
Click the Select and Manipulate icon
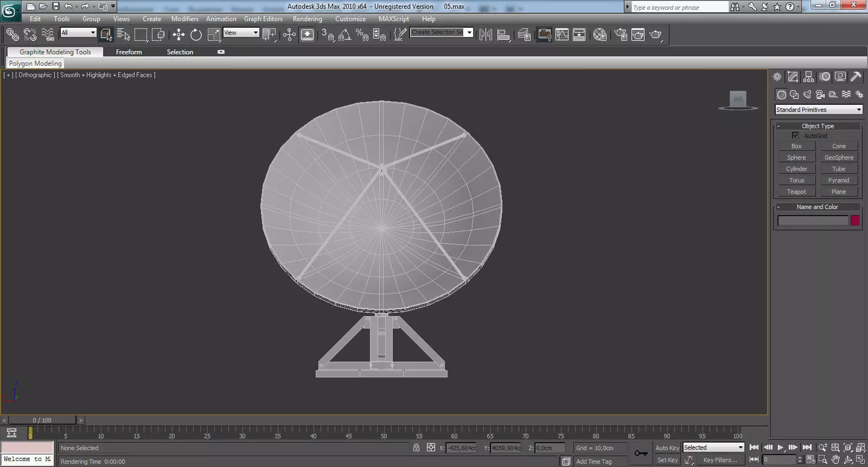[x=289, y=35]
